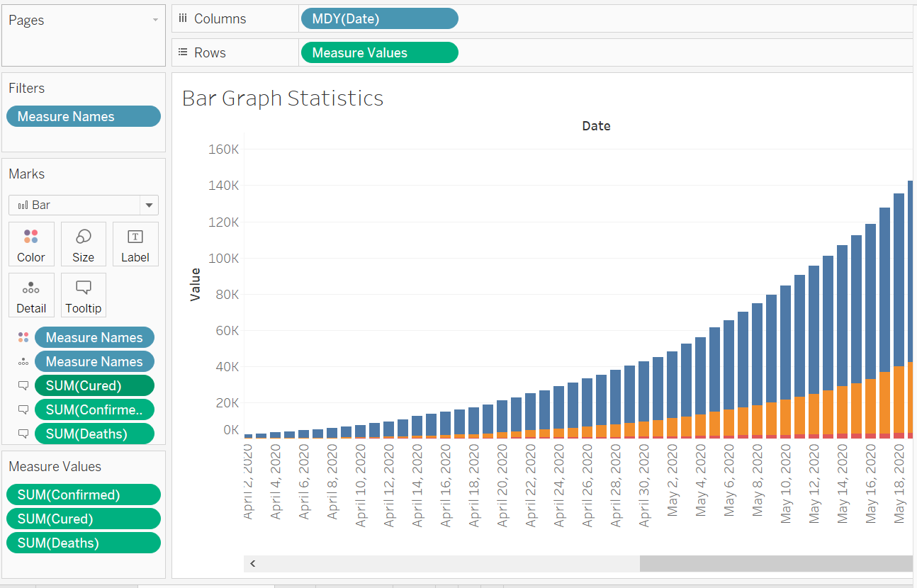Screen dimensions: 917x588
Task: Click color icon beside first Measure Names pill
Action: [x=23, y=338]
